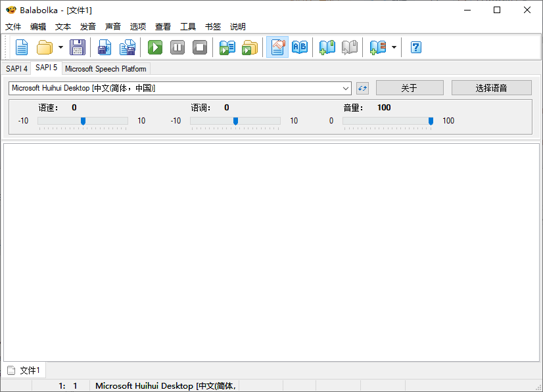Switch to the SAPI 4 tab
The height and width of the screenshot is (392, 543).
16,69
